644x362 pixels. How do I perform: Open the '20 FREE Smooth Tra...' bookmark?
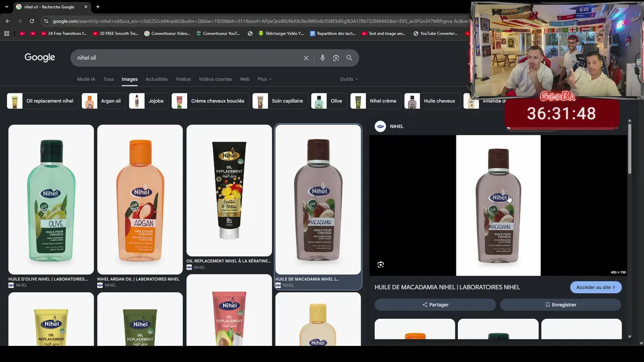[x=115, y=34]
